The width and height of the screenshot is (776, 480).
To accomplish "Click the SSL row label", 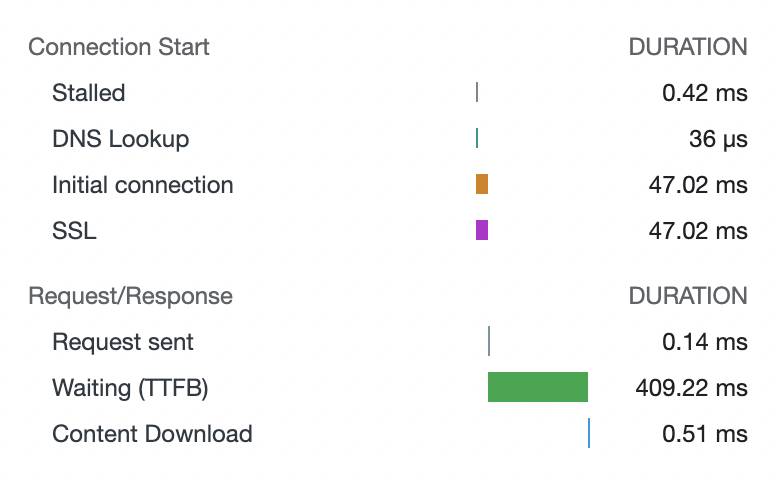I will point(74,231).
